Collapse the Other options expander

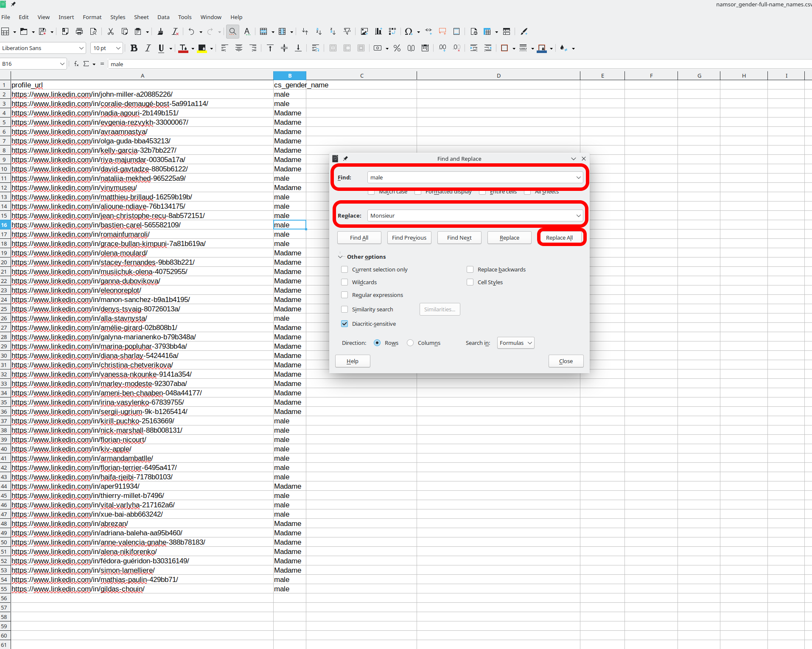[x=340, y=257]
